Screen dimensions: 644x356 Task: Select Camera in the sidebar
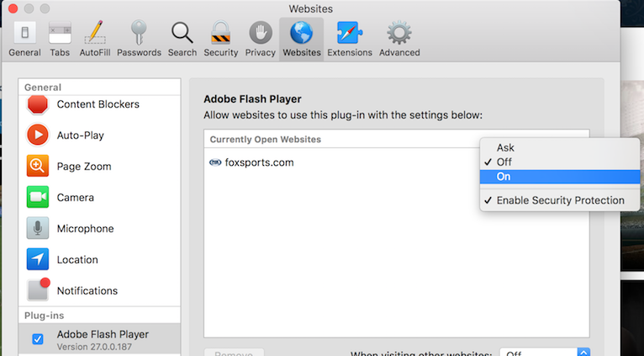[99, 197]
